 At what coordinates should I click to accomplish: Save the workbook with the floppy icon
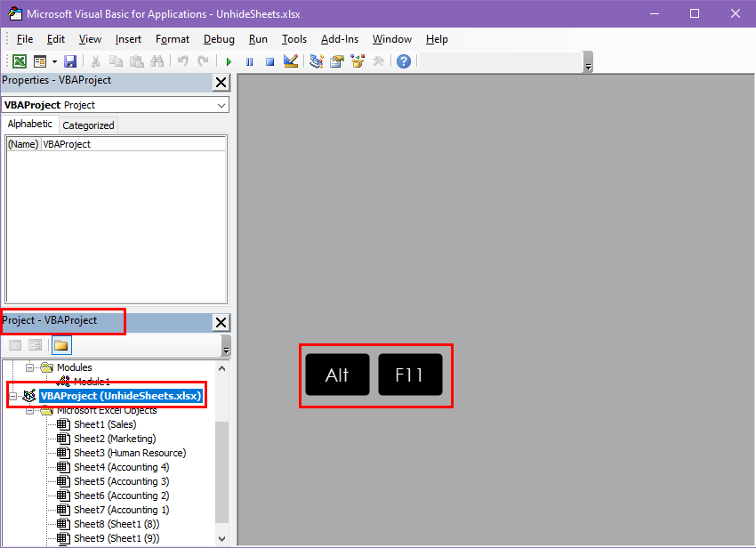[70, 61]
